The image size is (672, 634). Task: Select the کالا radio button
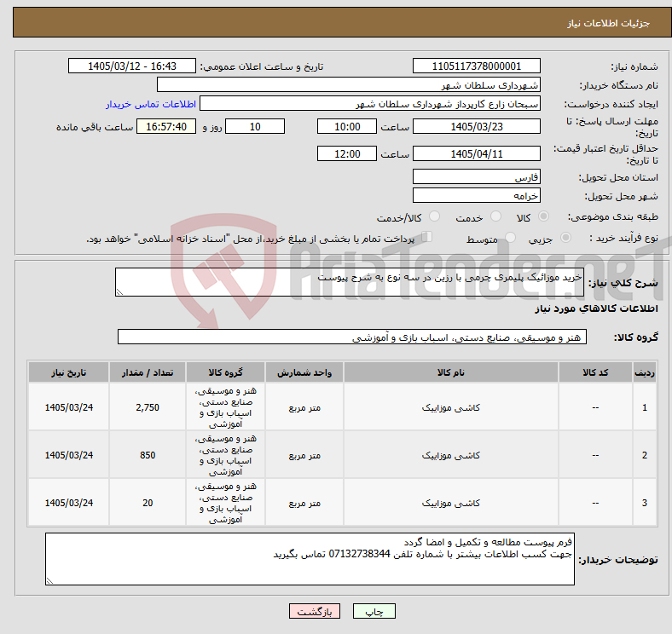pyautogui.click(x=543, y=216)
